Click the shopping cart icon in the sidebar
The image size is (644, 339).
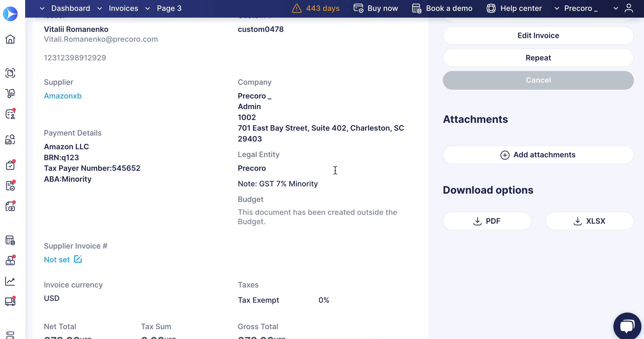(10, 93)
